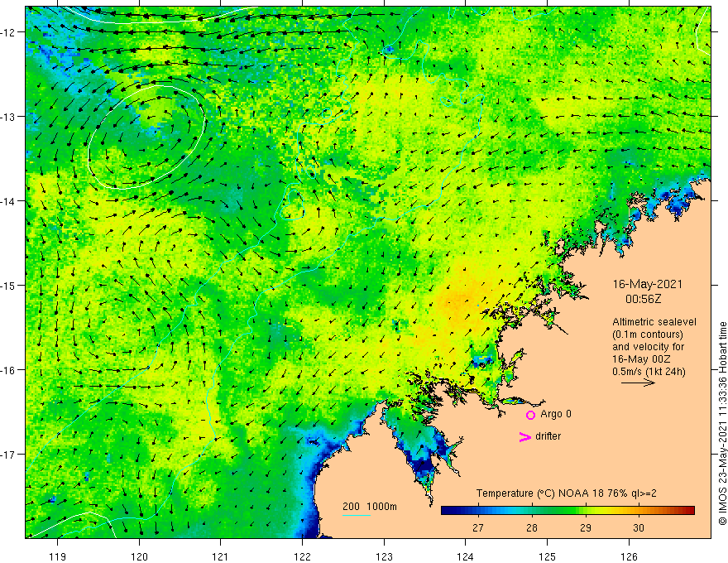Click the 'Altimetric sealevel' description text
The height and width of the screenshot is (563, 728).
click(x=654, y=322)
